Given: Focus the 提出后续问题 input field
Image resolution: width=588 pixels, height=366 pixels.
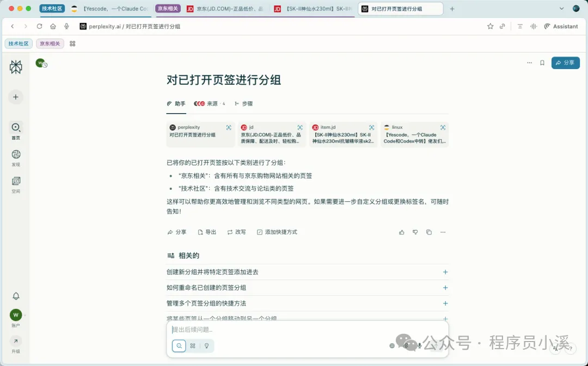Looking at the screenshot, I should click(x=308, y=330).
